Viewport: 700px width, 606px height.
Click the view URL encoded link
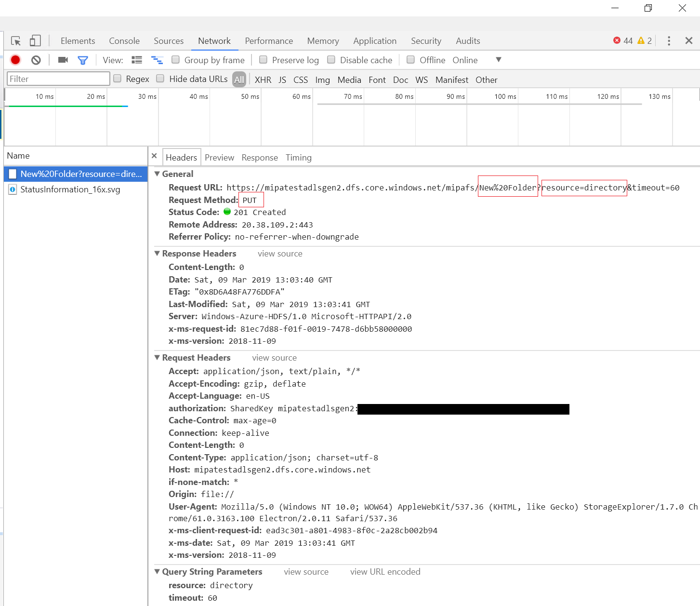click(x=385, y=571)
